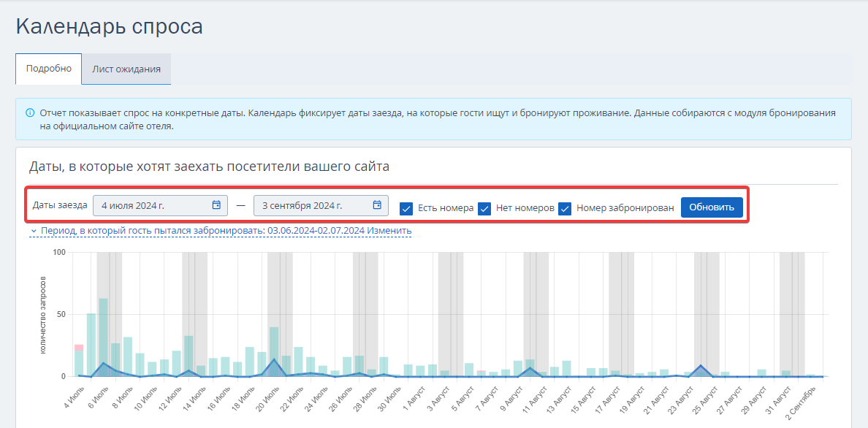Click the "50" y-axis value

click(61, 315)
